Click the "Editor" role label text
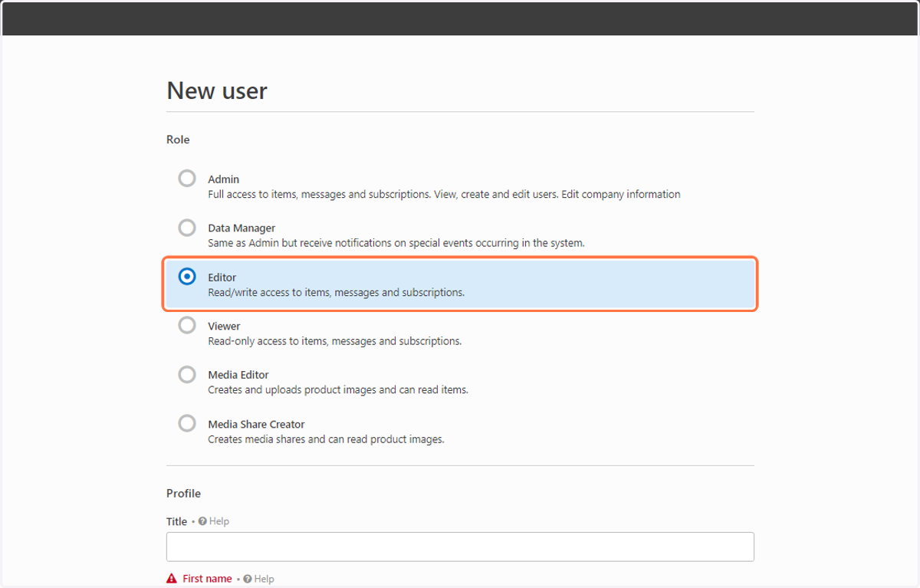Screen dimensions: 920x588 tap(222, 278)
